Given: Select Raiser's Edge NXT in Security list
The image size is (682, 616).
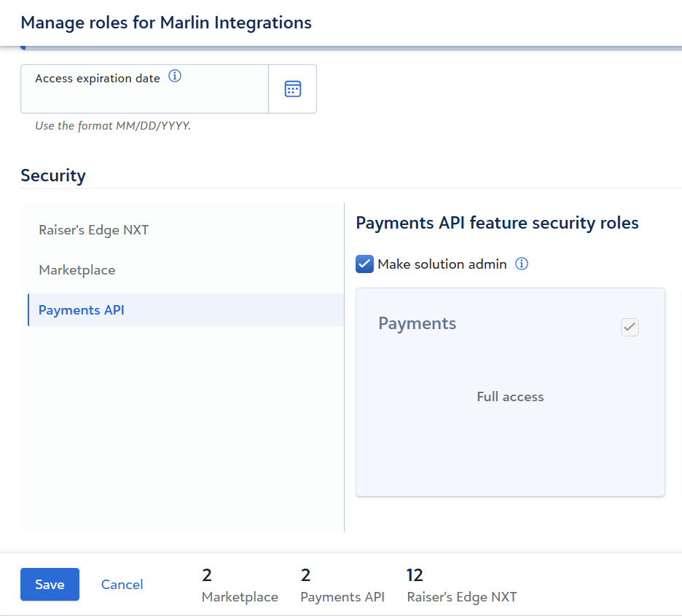Looking at the screenshot, I should [186, 230].
